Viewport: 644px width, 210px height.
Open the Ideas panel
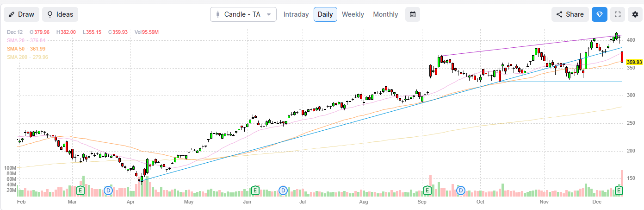click(60, 14)
